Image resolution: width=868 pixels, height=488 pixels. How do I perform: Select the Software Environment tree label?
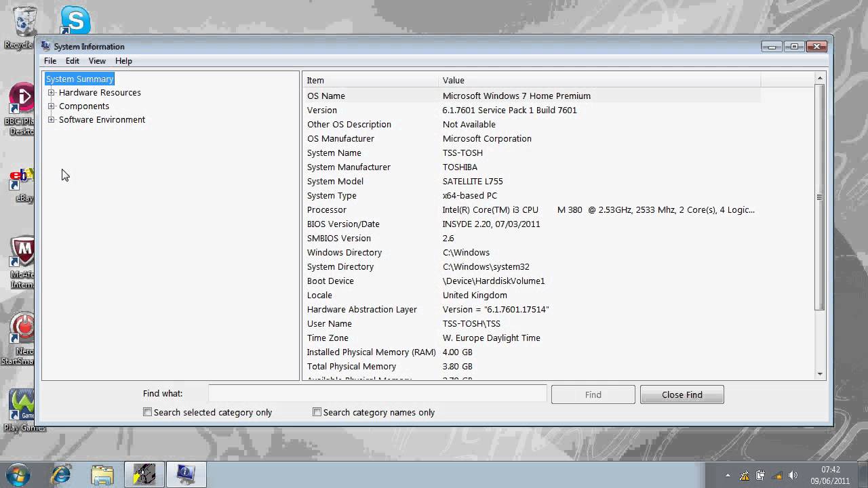click(x=102, y=119)
